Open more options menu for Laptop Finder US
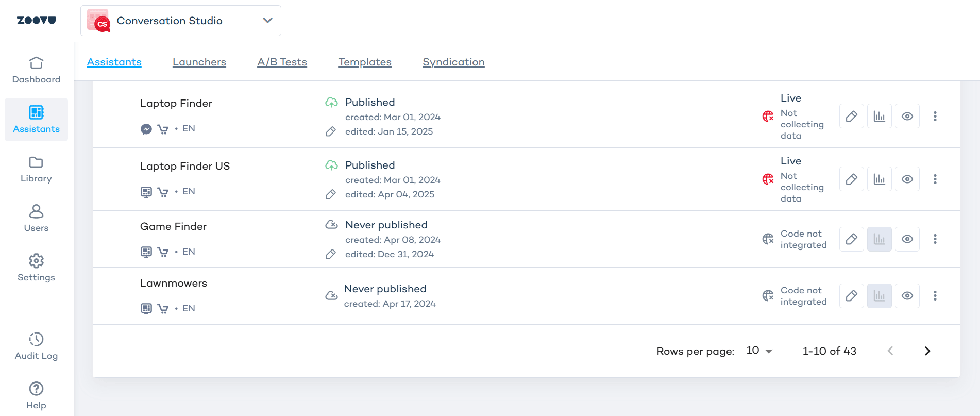The image size is (980, 416). 935,179
